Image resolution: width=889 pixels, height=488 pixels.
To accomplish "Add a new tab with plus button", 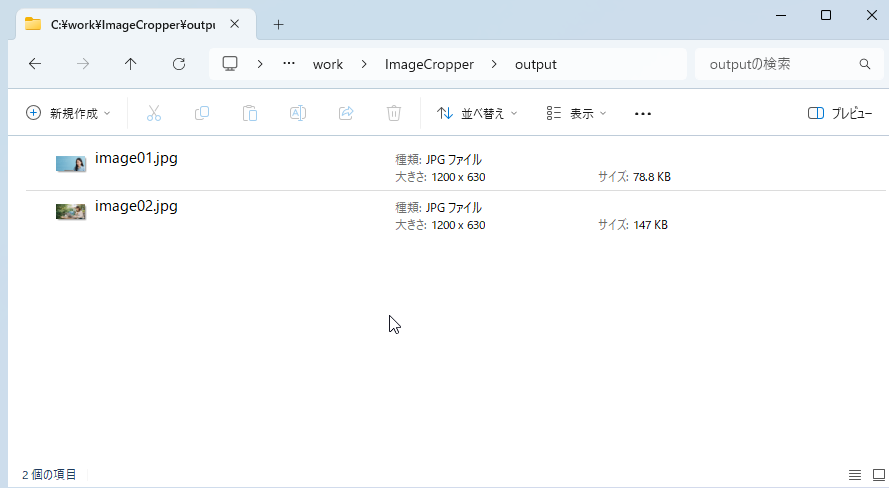I will 279,24.
